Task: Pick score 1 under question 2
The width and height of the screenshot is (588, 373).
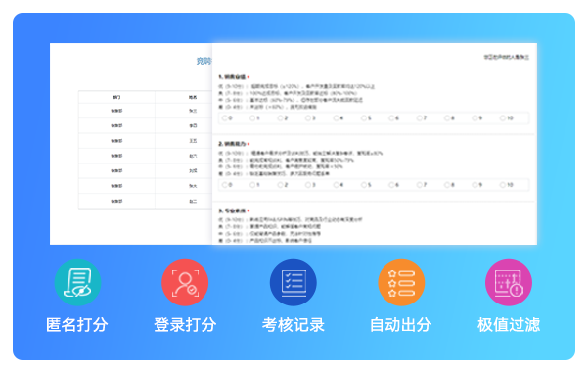Action: click(252, 185)
